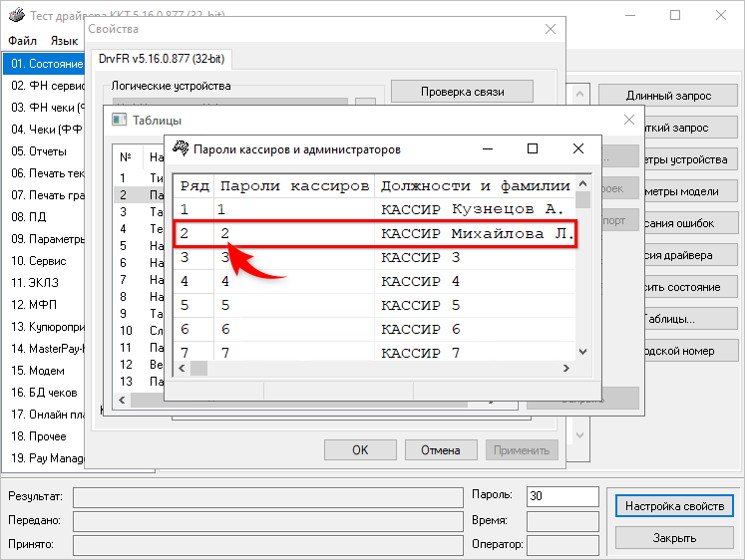Select the 05. Отчеты list item
The height and width of the screenshot is (560, 745).
(40, 151)
